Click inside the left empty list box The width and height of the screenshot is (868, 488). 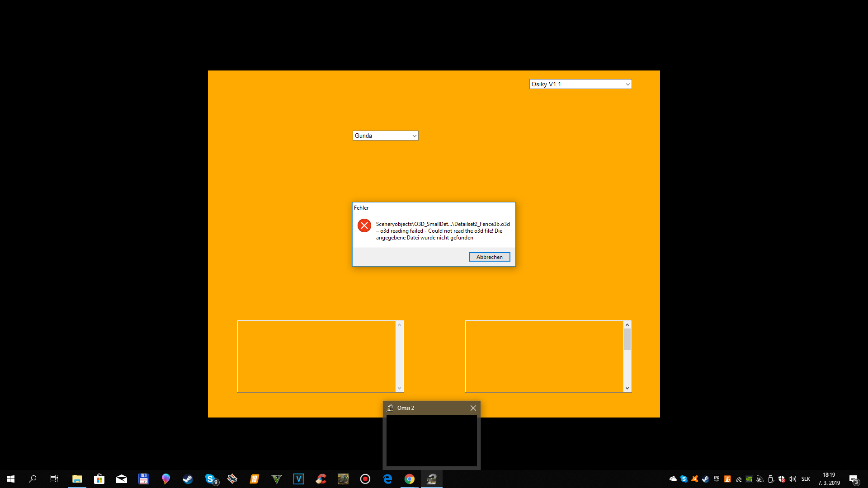pyautogui.click(x=316, y=356)
